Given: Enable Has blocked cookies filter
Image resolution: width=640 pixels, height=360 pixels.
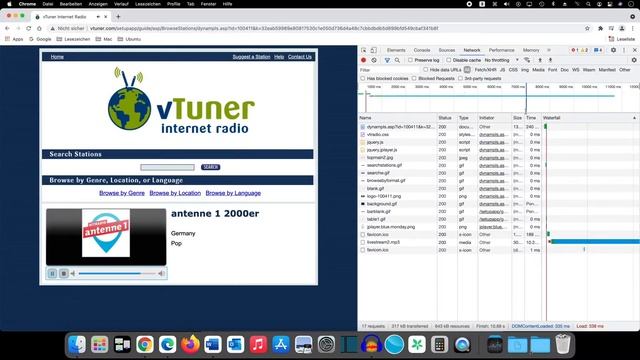Looking at the screenshot, I should point(362,78).
